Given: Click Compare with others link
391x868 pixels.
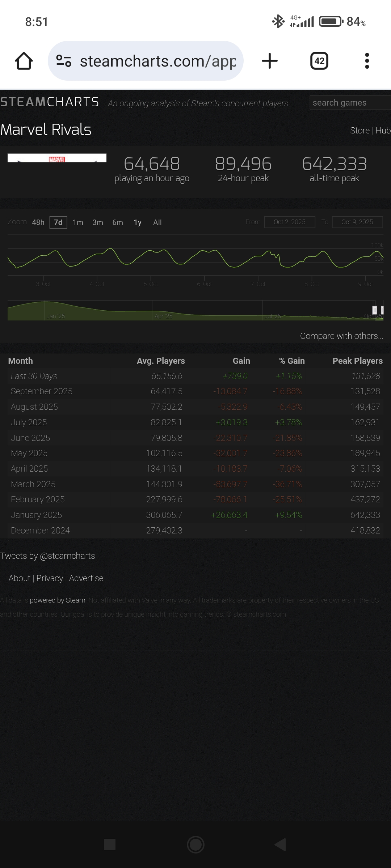Looking at the screenshot, I should tap(341, 336).
